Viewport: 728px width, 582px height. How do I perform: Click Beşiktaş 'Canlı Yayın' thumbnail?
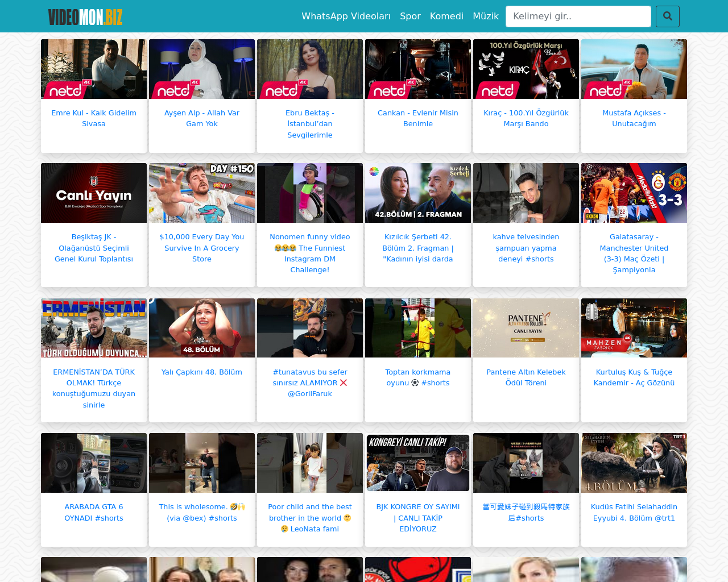tap(94, 193)
